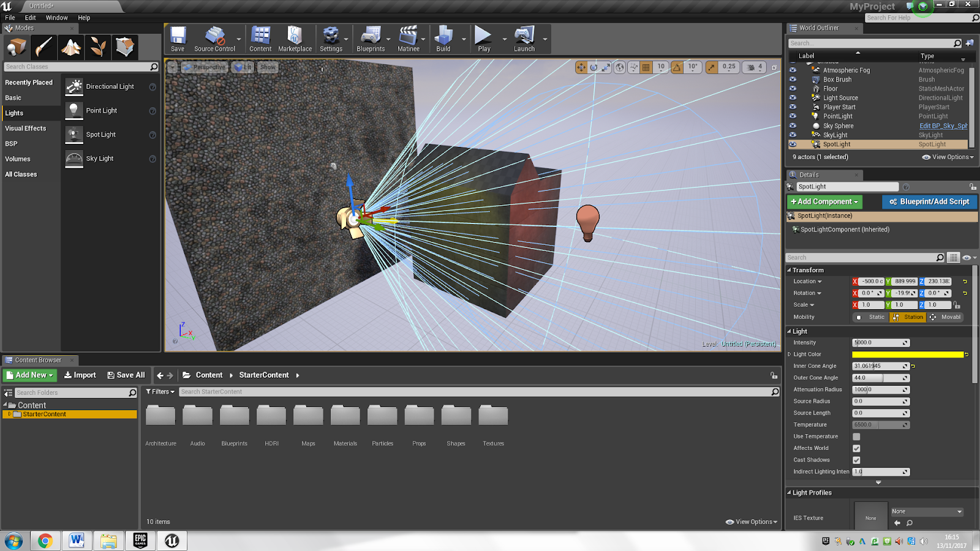Uncheck the Cast Shadows checkbox
Viewport: 980px width, 551px height.
pos(856,460)
